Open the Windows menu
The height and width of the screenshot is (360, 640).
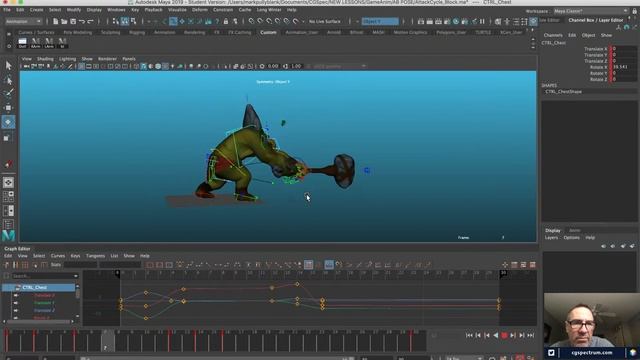pyautogui.click(x=116, y=10)
